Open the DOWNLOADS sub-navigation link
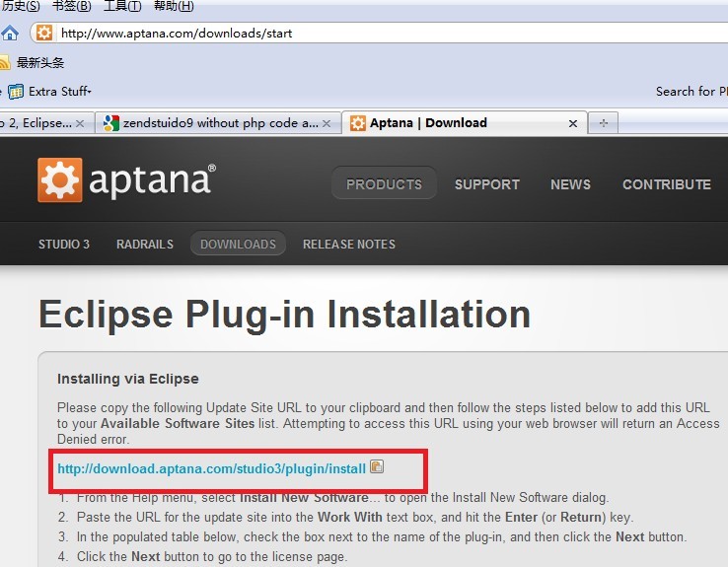The image size is (728, 567). pyautogui.click(x=238, y=244)
